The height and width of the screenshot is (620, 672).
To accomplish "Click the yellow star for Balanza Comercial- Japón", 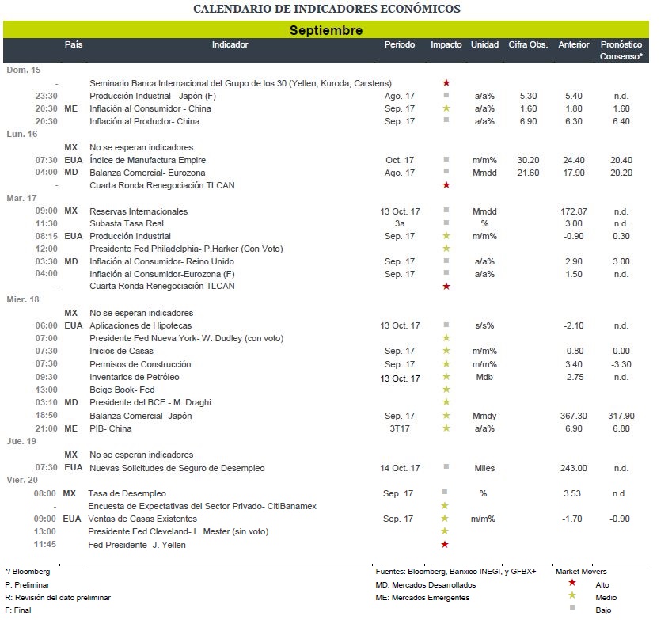I will pos(446,415).
